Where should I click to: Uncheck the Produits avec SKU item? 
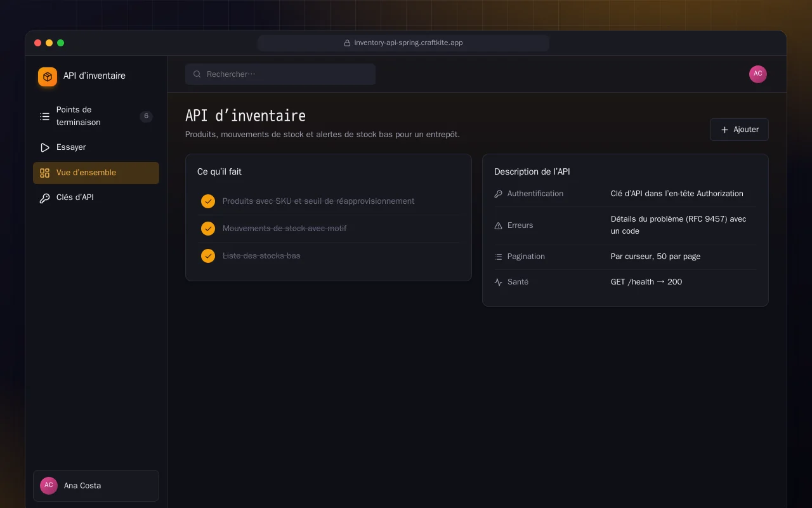[208, 201]
